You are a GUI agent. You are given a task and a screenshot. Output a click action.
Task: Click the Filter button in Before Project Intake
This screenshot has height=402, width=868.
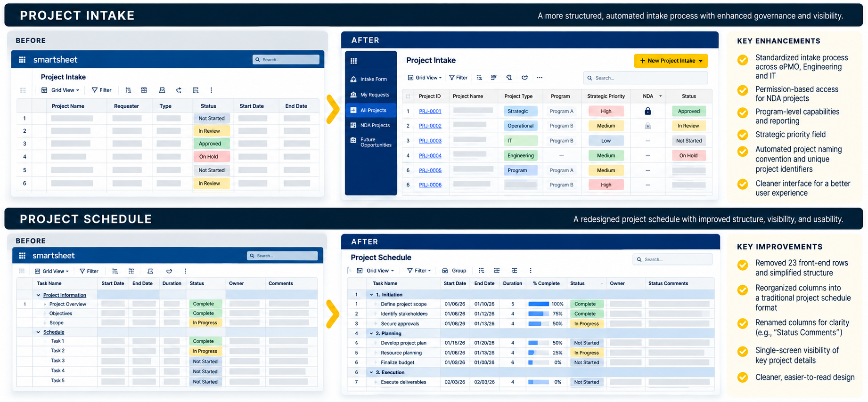[101, 90]
